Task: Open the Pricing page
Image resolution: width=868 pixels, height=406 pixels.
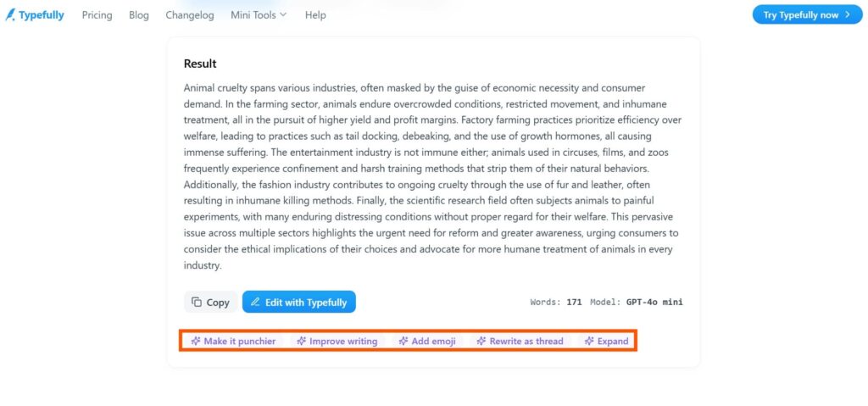Action: coord(97,15)
